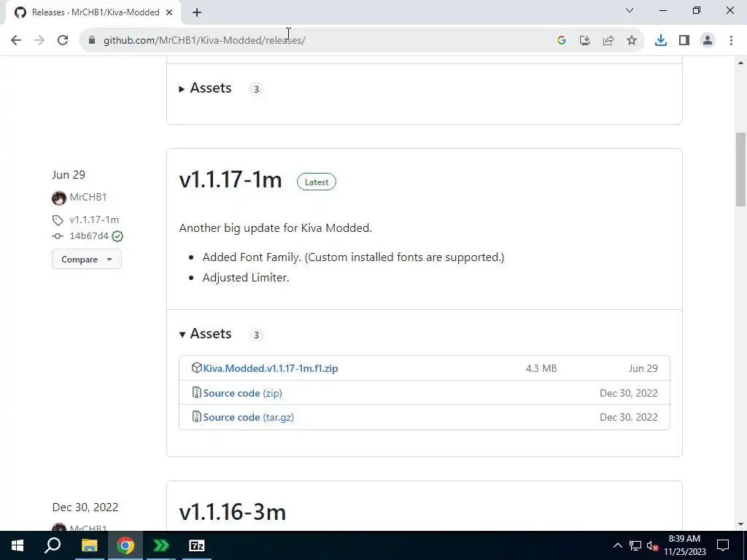Click the tab search chevron

(630, 10)
